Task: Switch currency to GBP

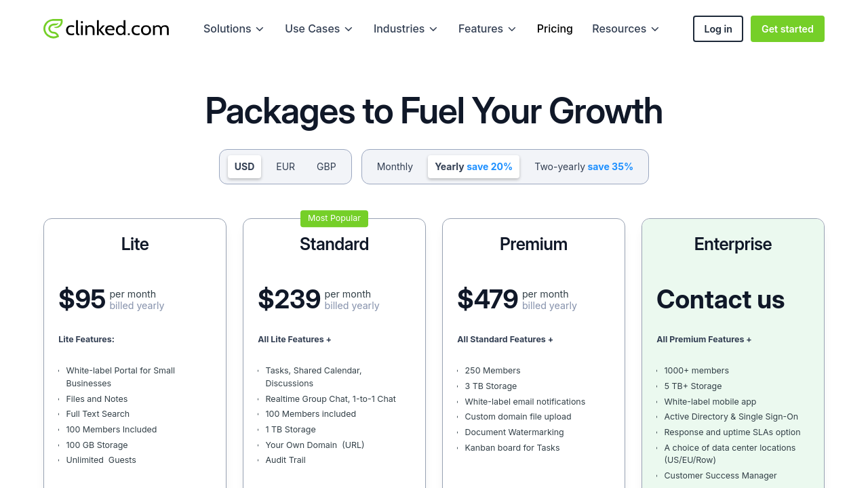Action: 326,167
